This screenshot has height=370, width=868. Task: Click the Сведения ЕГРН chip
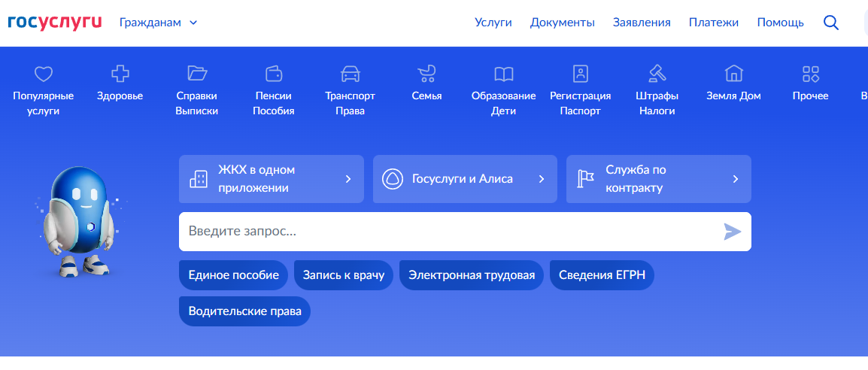(602, 275)
